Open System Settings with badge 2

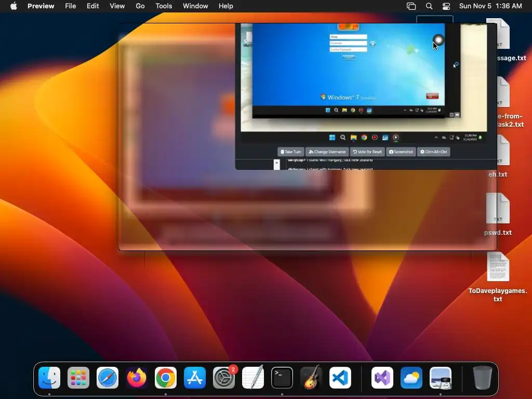pyautogui.click(x=224, y=378)
